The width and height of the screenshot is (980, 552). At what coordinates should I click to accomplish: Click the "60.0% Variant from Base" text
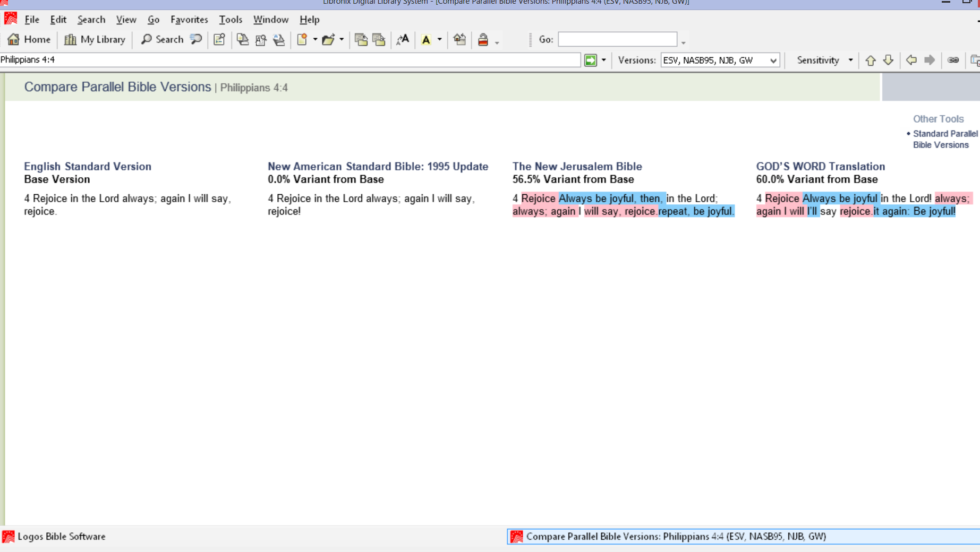pos(817,179)
